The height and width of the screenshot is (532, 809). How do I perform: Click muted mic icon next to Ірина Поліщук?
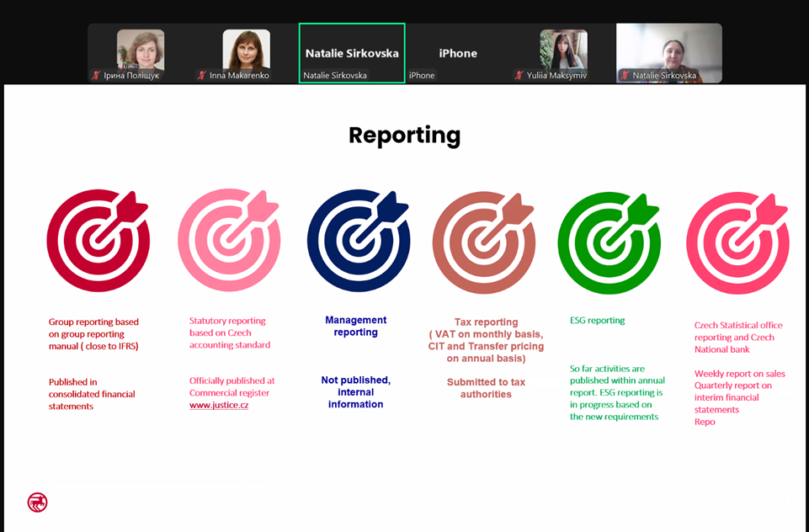point(95,75)
